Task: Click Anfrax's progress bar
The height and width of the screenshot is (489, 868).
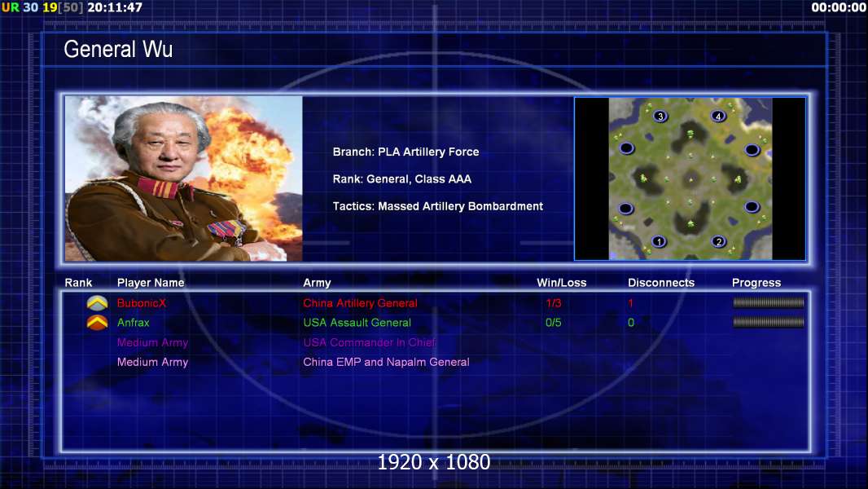Action: 769,322
